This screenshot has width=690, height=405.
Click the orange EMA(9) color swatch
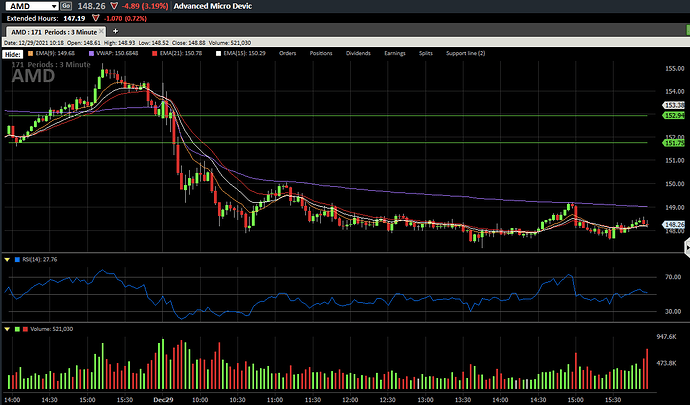(30, 53)
